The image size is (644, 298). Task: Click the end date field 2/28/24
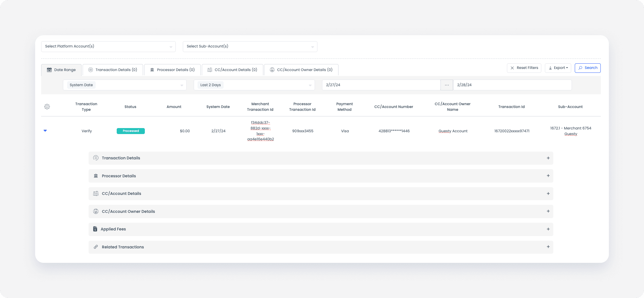512,85
